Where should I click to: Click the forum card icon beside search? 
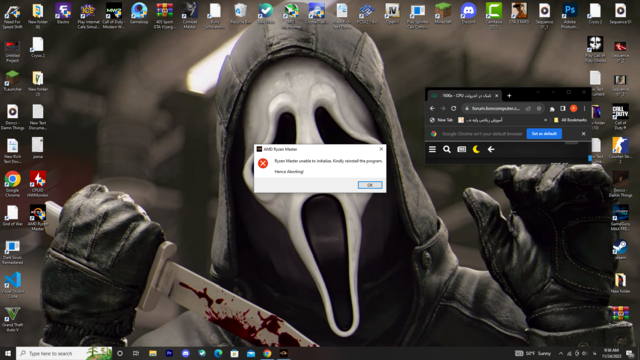(462, 149)
